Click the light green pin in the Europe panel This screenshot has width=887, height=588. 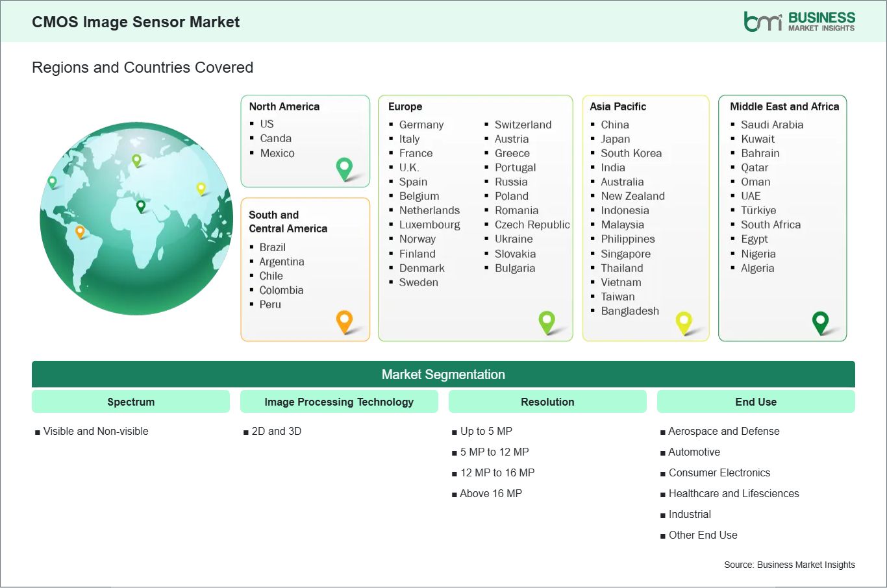[547, 321]
